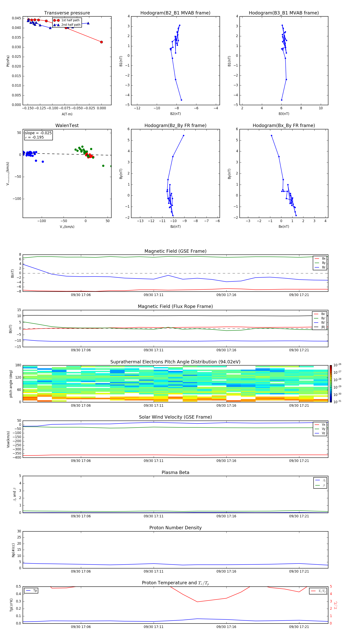Image resolution: width=351 pixels, height=644 pixels.
Task: Click the Bx' entry in Flux Rope legend
Action: (320, 314)
